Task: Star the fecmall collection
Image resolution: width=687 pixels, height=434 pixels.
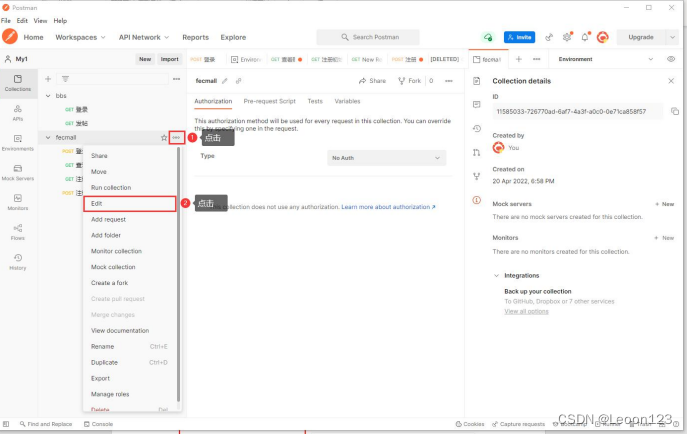Action: click(164, 138)
